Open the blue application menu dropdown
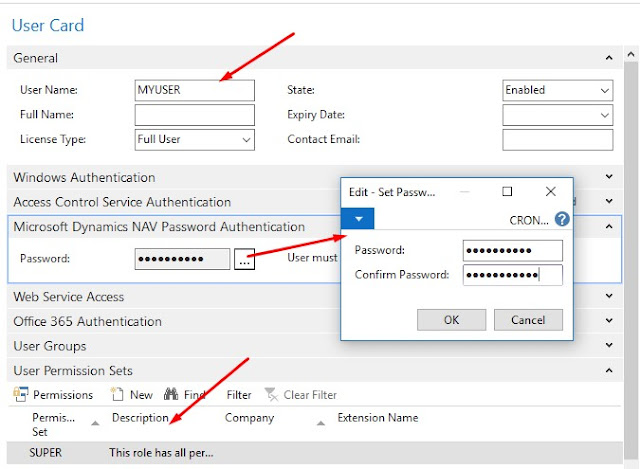This screenshot has height=469, width=640. pyautogui.click(x=358, y=218)
